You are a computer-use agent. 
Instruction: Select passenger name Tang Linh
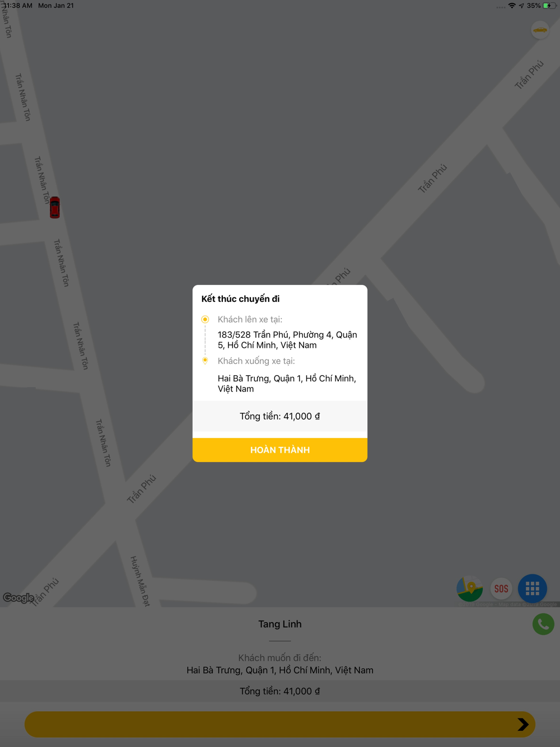(x=280, y=624)
